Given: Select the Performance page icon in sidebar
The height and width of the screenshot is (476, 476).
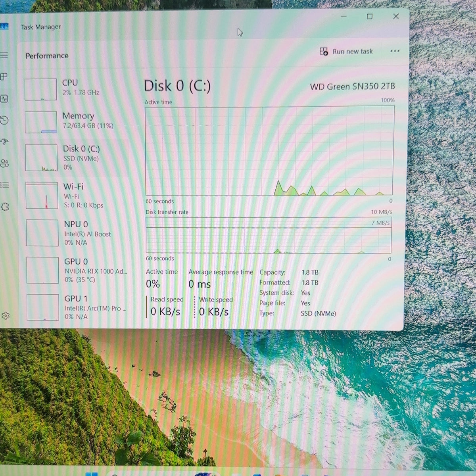Looking at the screenshot, I should (4, 98).
